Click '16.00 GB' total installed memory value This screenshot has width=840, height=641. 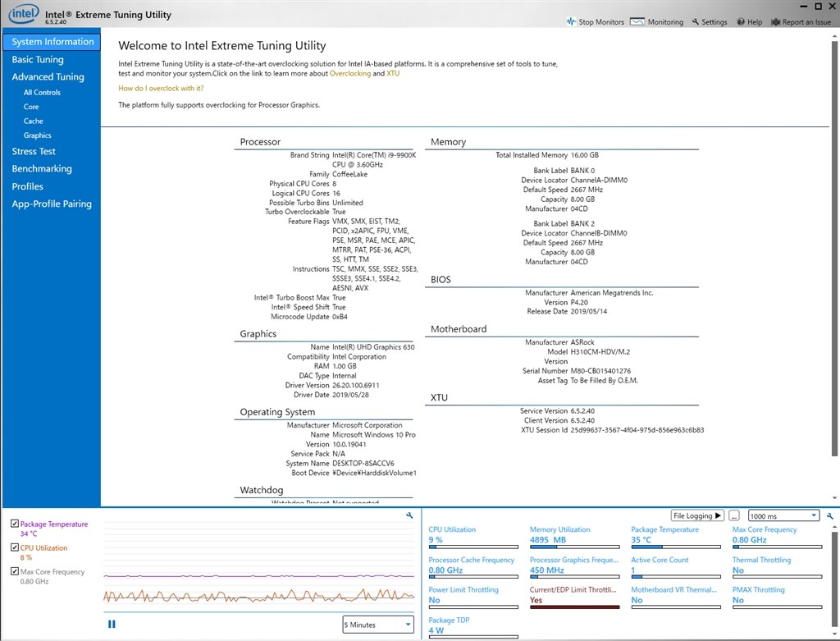pos(584,155)
